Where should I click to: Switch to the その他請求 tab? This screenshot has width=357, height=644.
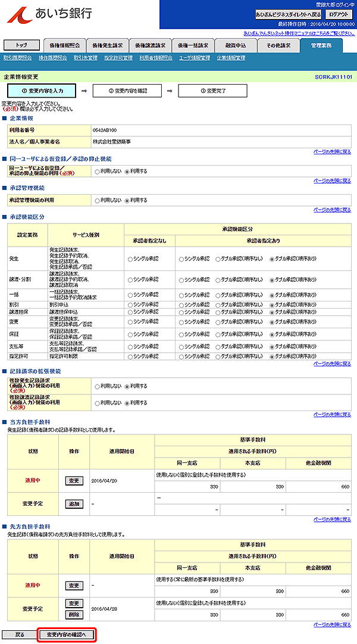click(278, 45)
